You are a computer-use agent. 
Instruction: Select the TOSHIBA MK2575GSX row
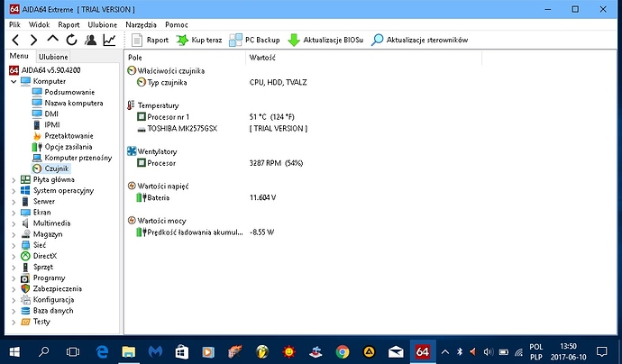click(x=303, y=129)
